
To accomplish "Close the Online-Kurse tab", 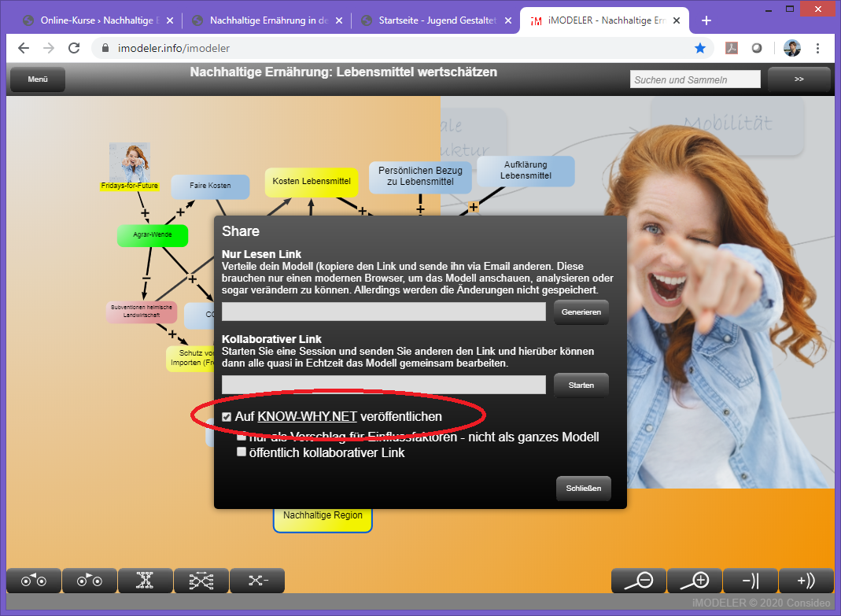I will tap(169, 20).
